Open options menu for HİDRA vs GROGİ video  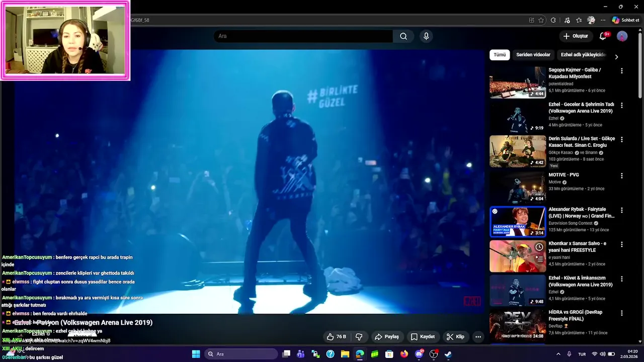[x=622, y=313]
